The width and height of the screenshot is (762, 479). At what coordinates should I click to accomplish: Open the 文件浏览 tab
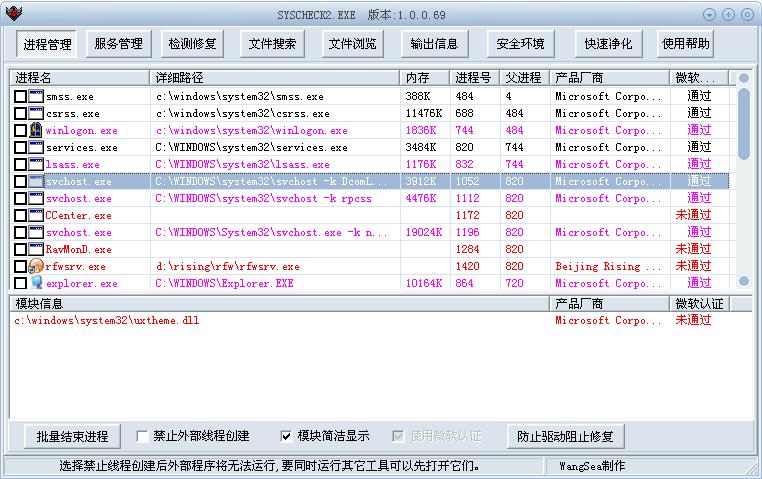353,44
